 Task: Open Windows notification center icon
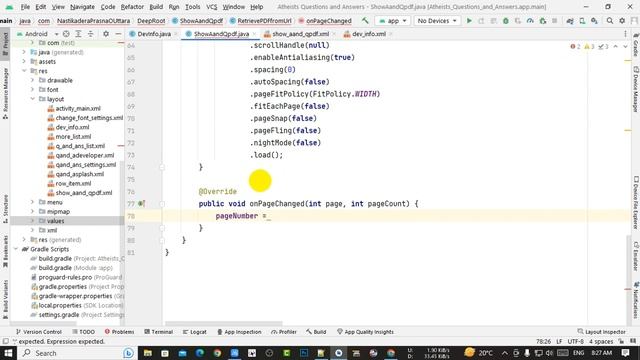[x=626, y=353]
